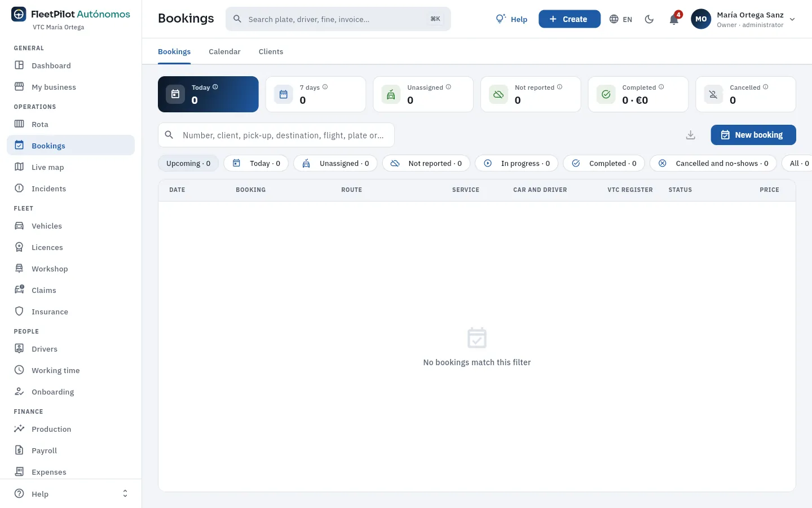Click the Create button
Viewport: 812px width, 508px height.
coord(570,19)
